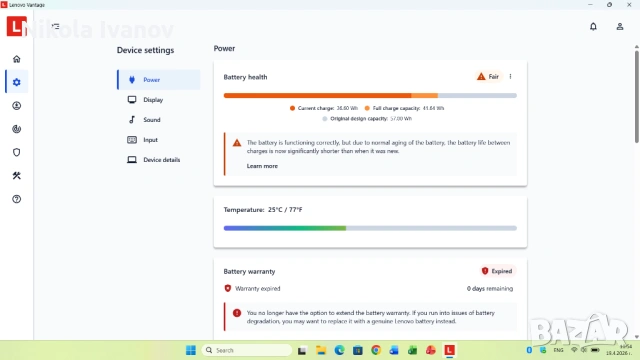Select Input in Device settings
This screenshot has height=360, width=640.
click(x=159, y=140)
